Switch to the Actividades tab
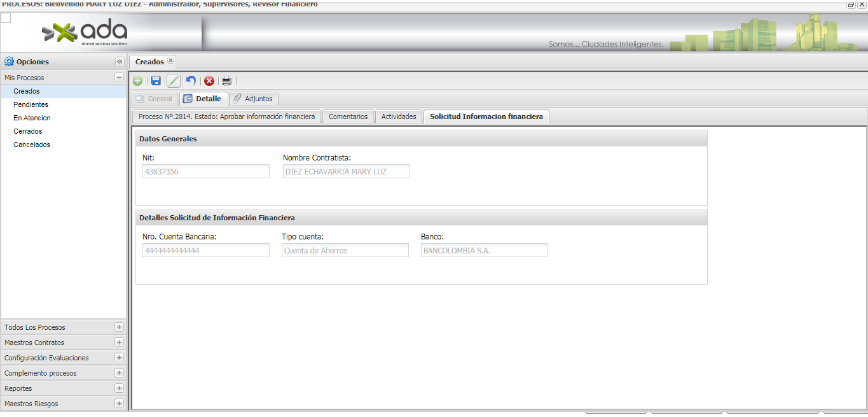 point(398,117)
